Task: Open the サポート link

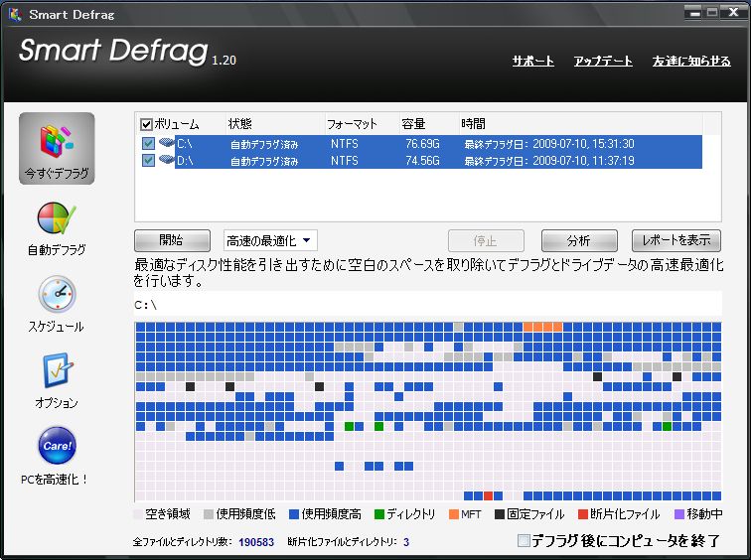Action: click(533, 61)
